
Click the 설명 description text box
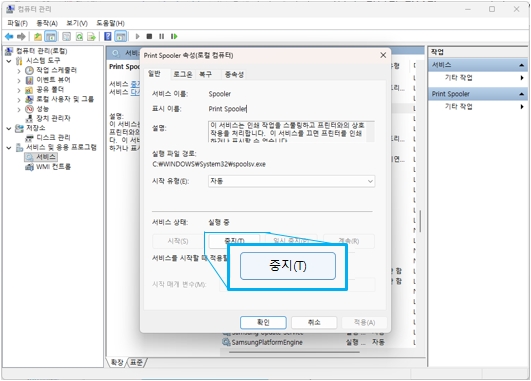[292, 131]
